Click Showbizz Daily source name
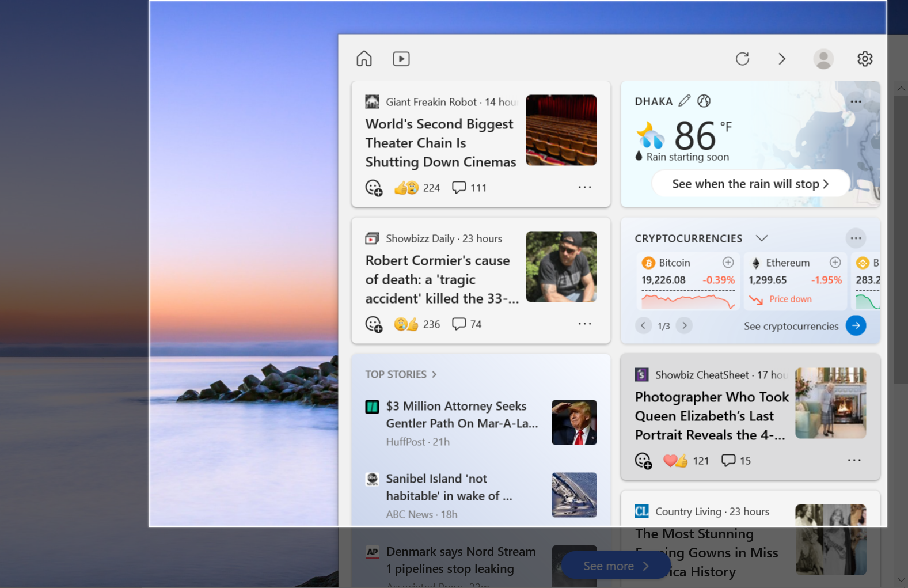The height and width of the screenshot is (588, 908). coord(420,238)
